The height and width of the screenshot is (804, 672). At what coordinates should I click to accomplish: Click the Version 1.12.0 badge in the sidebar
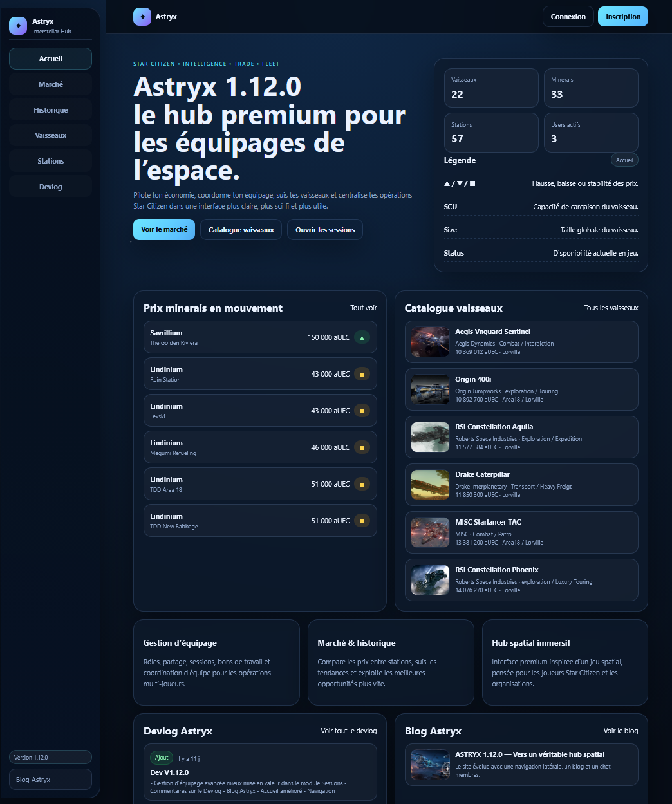tap(51, 757)
